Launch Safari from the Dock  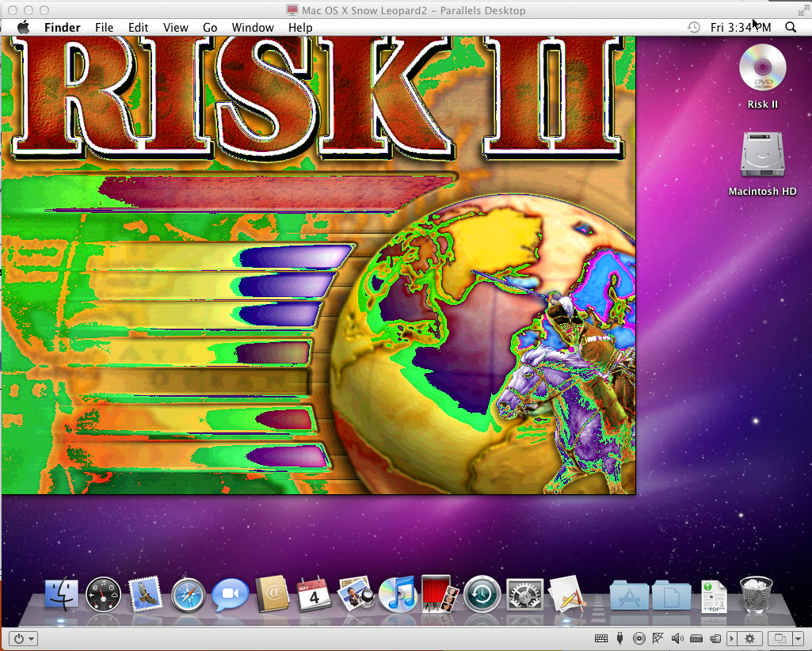(x=188, y=595)
